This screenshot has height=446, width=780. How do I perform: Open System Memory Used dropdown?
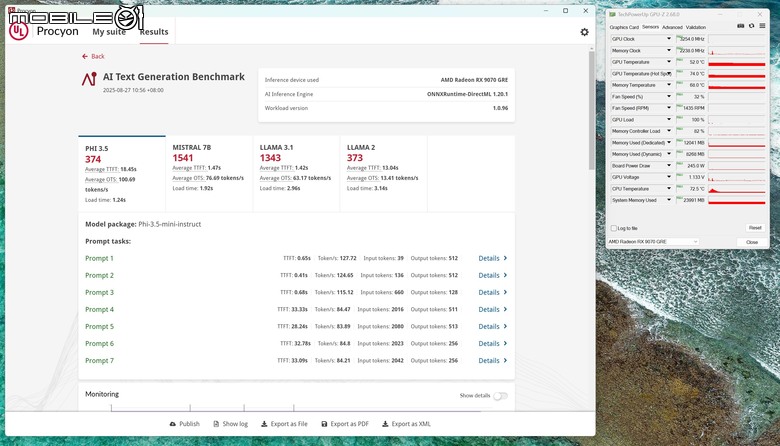point(669,200)
